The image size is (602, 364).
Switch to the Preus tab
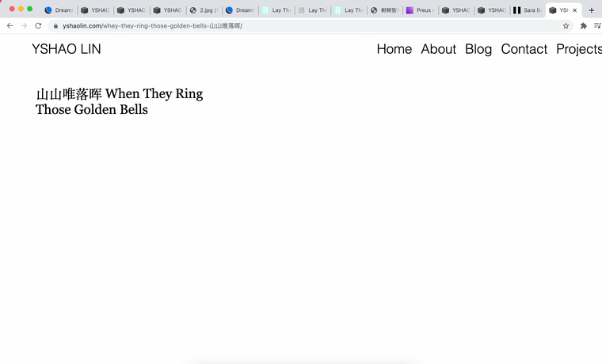click(420, 10)
